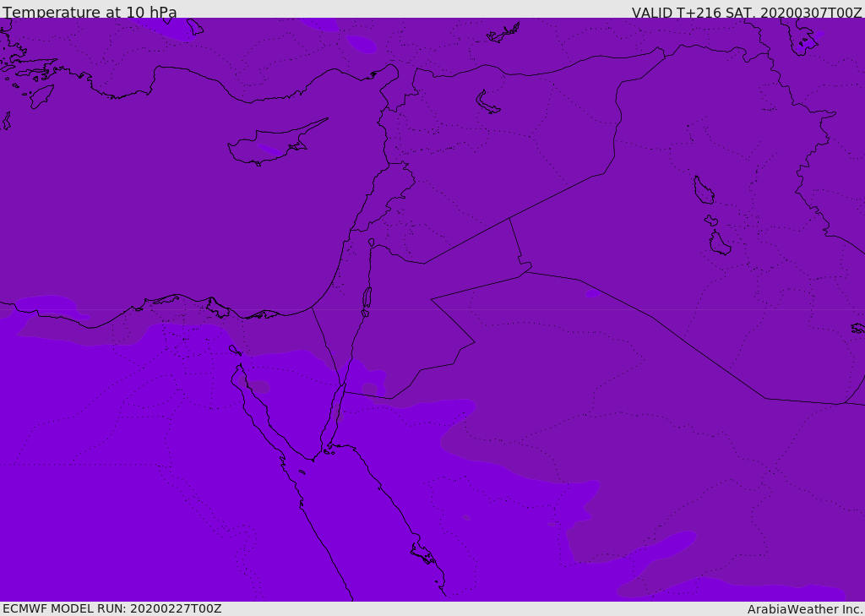The image size is (865, 616).
Task: Click the 'Temperature at 10 hPa' title text
Action: tap(90, 12)
